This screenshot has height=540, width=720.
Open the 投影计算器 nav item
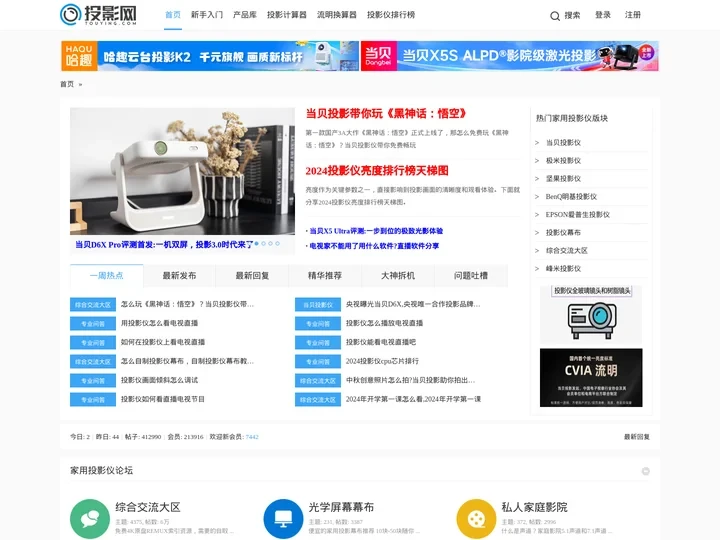[287, 15]
